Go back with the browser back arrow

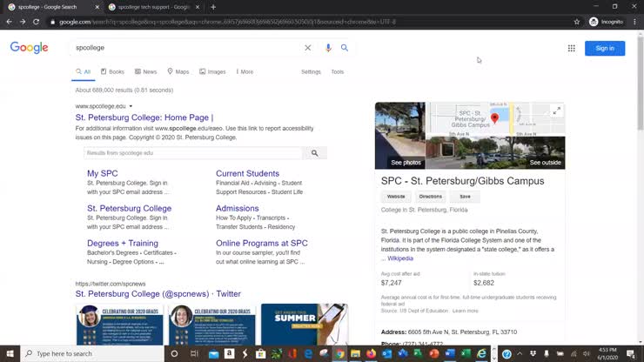[9, 22]
